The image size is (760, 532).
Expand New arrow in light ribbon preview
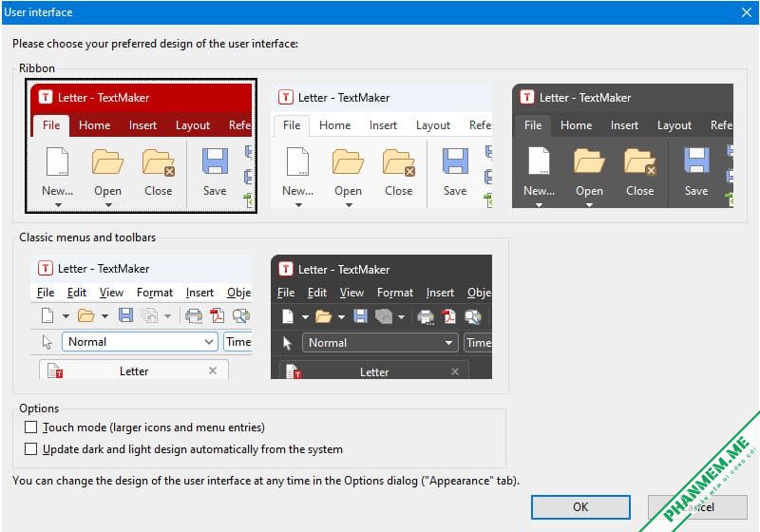point(298,205)
